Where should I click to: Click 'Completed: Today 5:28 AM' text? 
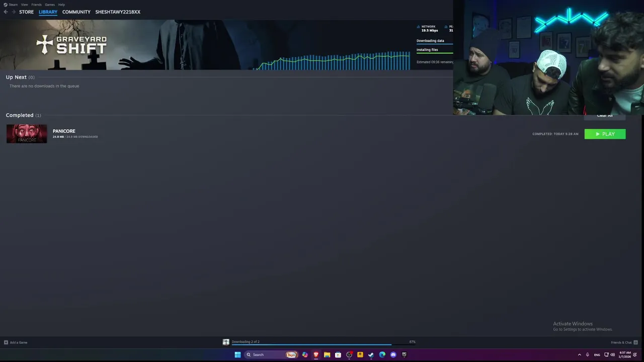(555, 134)
